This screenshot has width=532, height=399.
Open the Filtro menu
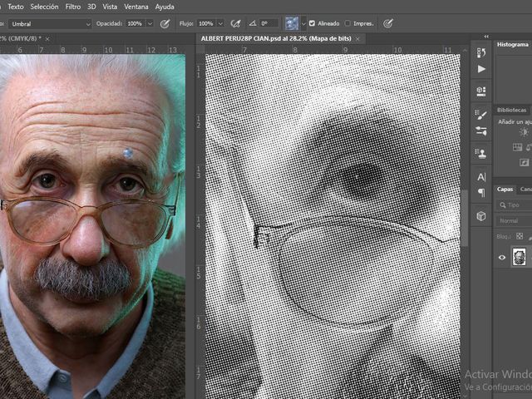73,7
